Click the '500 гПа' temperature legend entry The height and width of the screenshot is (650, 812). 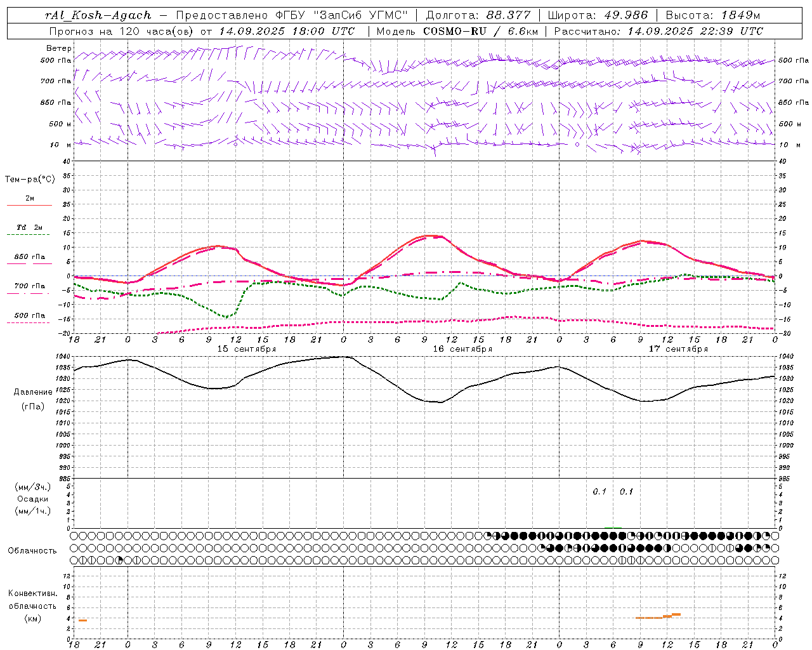tap(29, 315)
